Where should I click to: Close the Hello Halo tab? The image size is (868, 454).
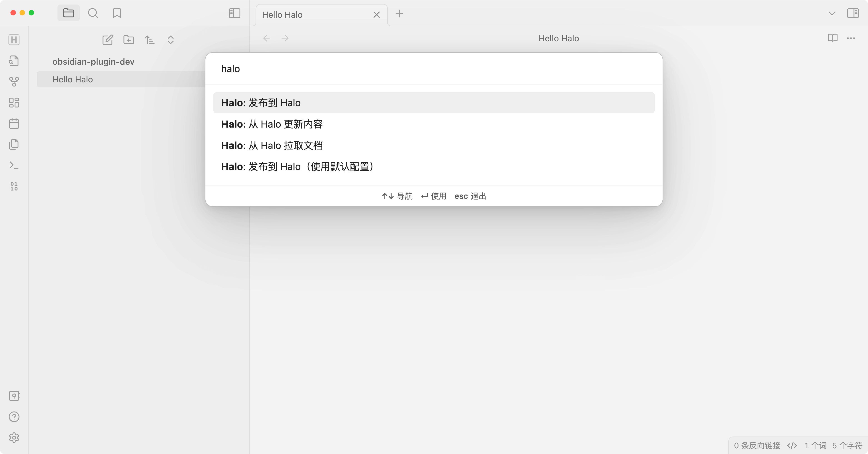(376, 15)
